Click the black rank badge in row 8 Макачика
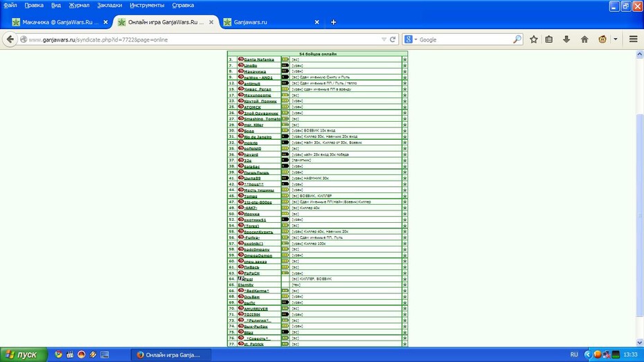The width and height of the screenshot is (644, 362). pos(285,71)
